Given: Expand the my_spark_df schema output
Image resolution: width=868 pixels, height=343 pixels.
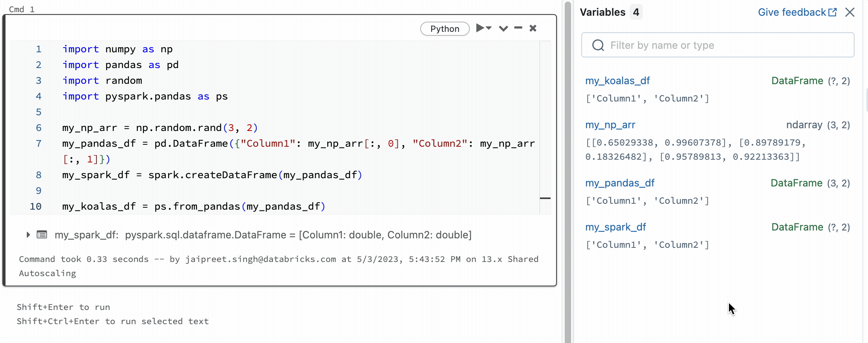Looking at the screenshot, I should [28, 235].
